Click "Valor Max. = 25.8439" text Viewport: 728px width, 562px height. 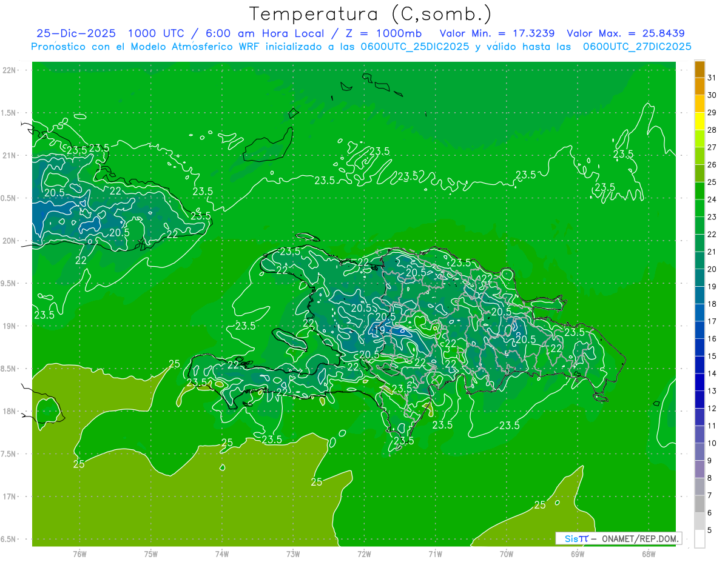[x=625, y=33]
